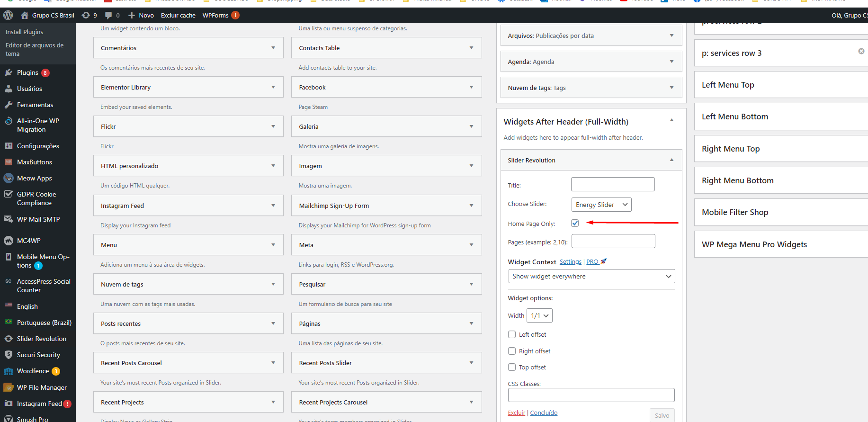
Task: Click the Instagram Feed camera icon
Action: click(x=8, y=404)
